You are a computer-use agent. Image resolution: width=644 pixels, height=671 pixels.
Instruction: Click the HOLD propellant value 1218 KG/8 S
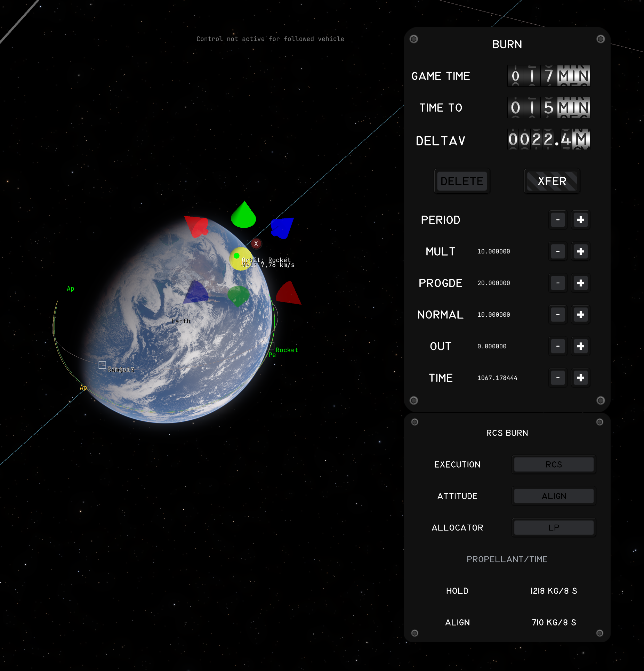click(x=554, y=591)
